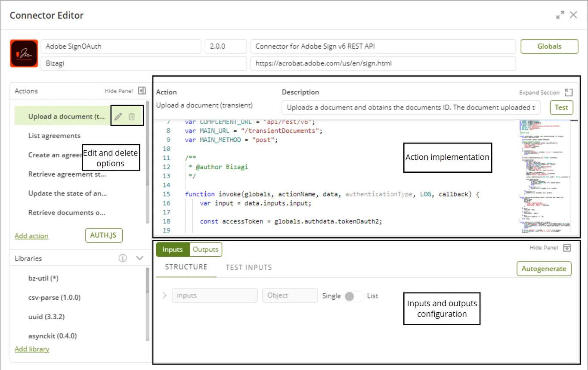The image size is (588, 370).
Task: Click the connector URL field
Action: (383, 63)
